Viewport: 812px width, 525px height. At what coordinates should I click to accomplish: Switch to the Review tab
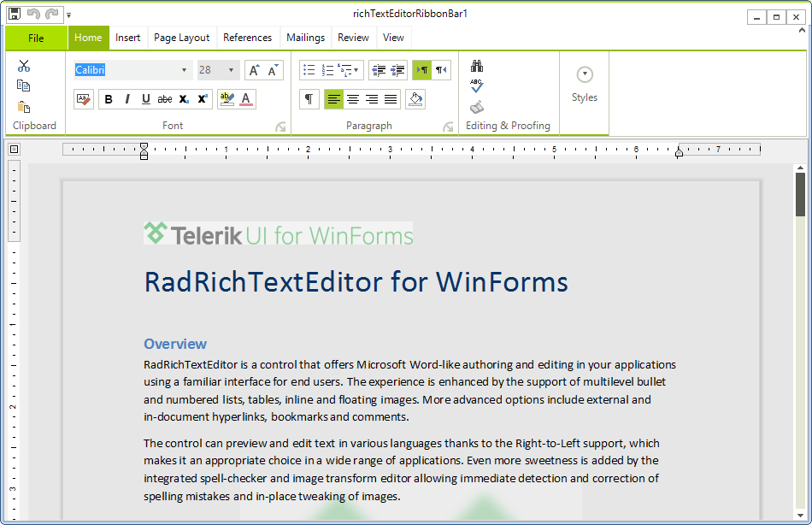point(353,38)
